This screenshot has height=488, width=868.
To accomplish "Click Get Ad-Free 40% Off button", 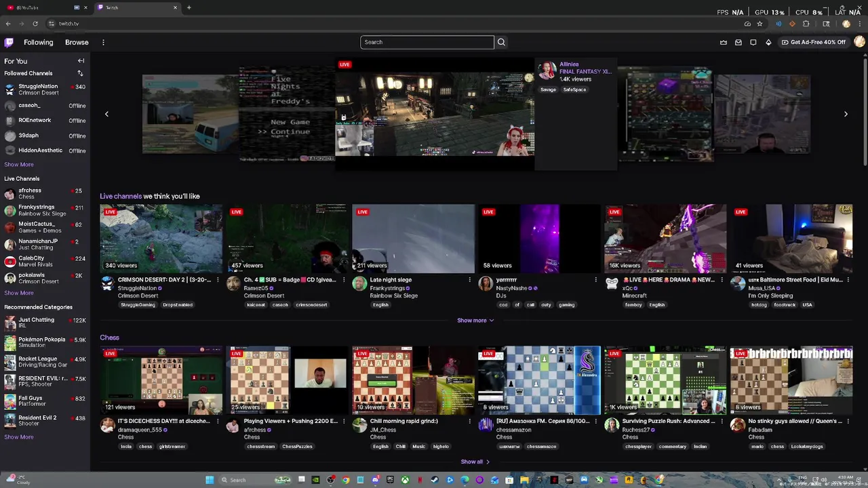I will [814, 42].
